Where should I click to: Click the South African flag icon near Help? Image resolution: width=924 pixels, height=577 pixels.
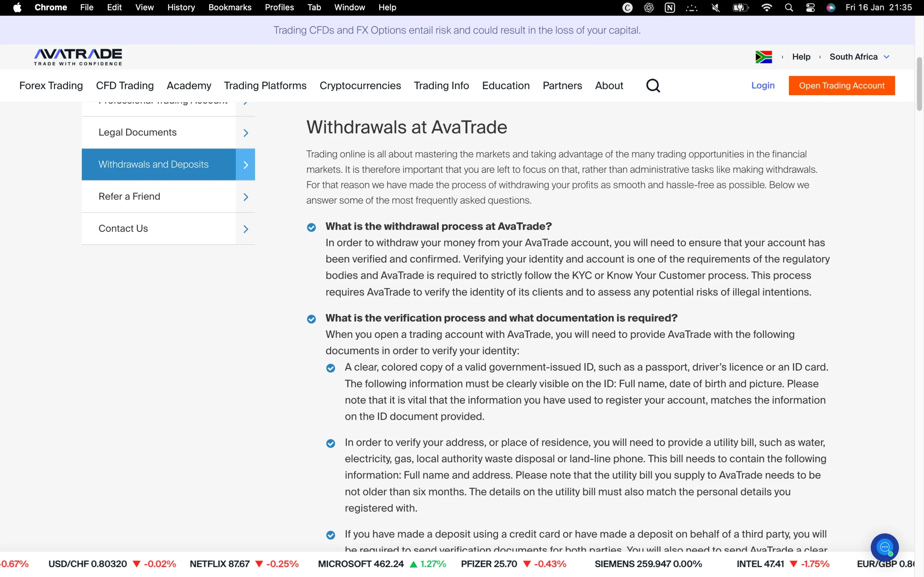click(763, 57)
